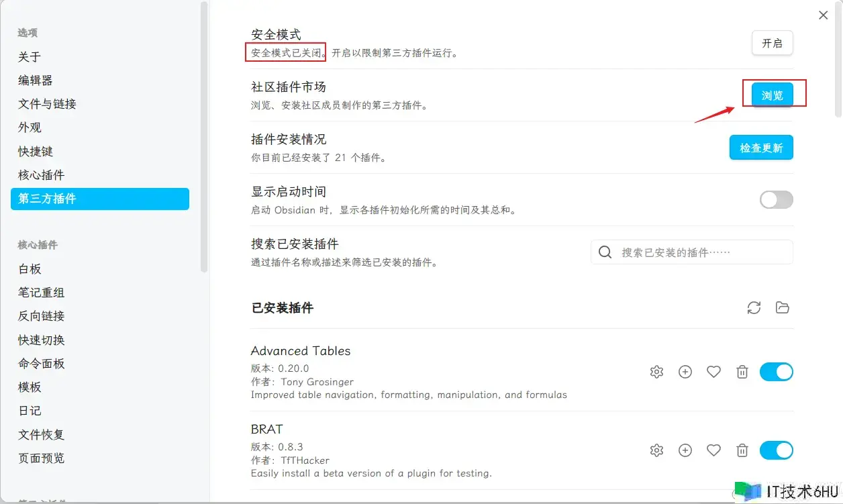The image size is (843, 504).
Task: Enable the 显示启动时间 toggle
Action: coord(776,199)
